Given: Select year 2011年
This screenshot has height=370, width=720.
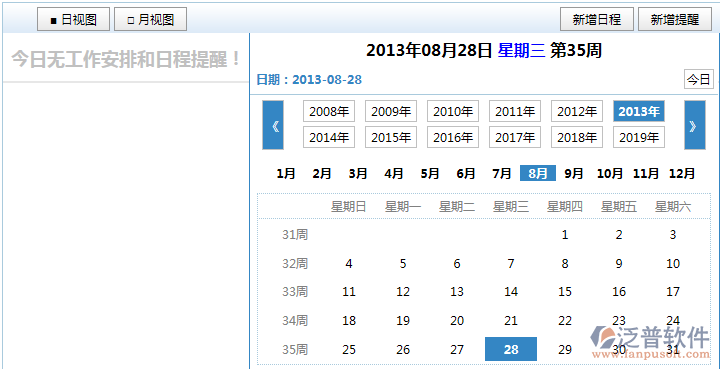Looking at the screenshot, I should tap(515, 111).
